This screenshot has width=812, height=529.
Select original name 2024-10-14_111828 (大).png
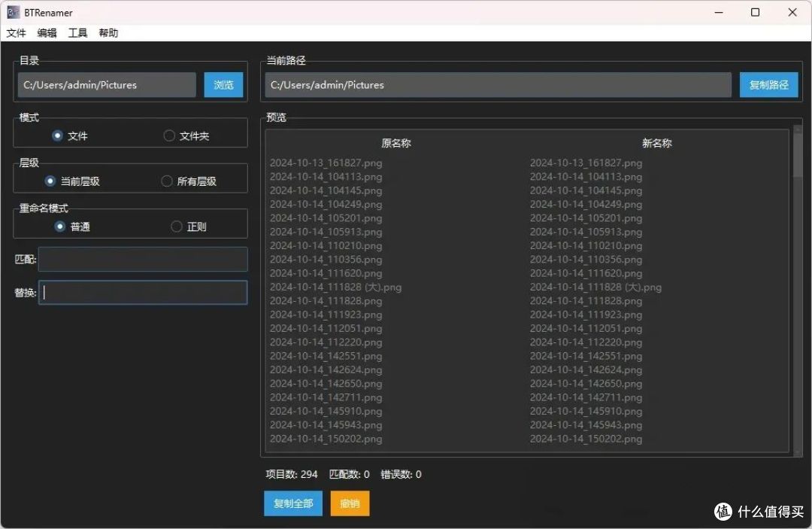[335, 287]
